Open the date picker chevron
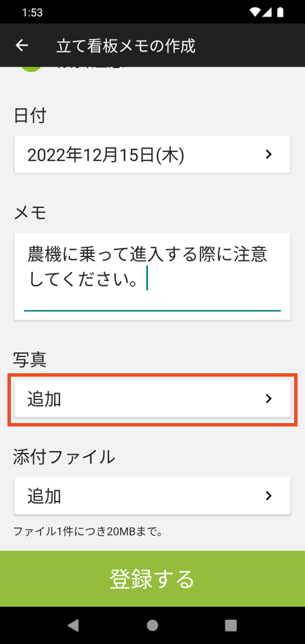 (x=268, y=155)
